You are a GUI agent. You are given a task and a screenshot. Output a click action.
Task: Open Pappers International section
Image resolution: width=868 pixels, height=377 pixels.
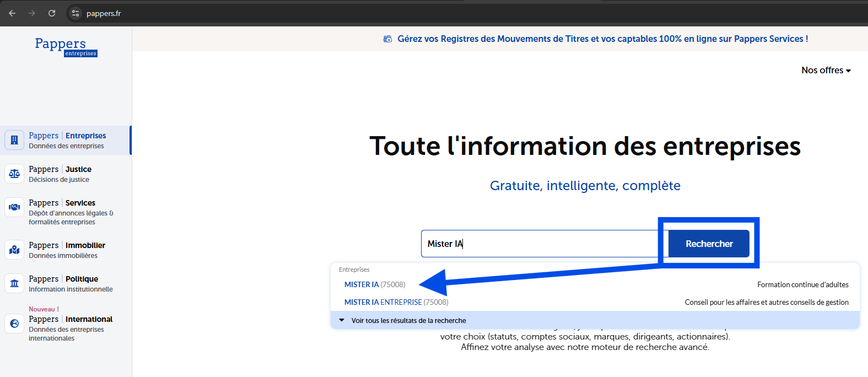click(66, 324)
